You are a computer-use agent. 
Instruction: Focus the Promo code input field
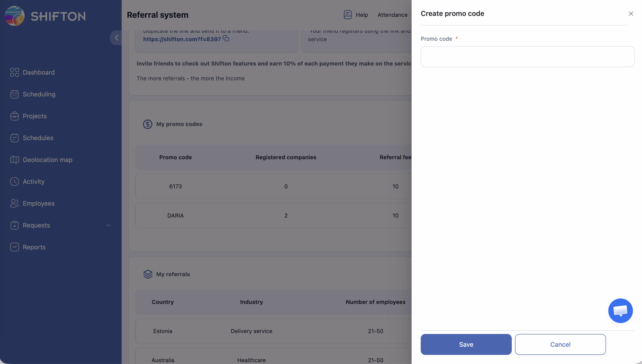(x=527, y=56)
